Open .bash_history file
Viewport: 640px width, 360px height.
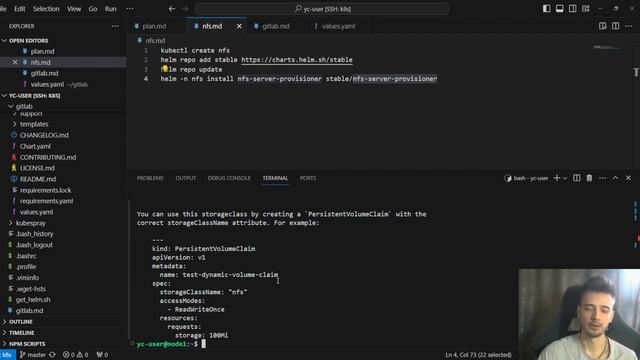35,233
